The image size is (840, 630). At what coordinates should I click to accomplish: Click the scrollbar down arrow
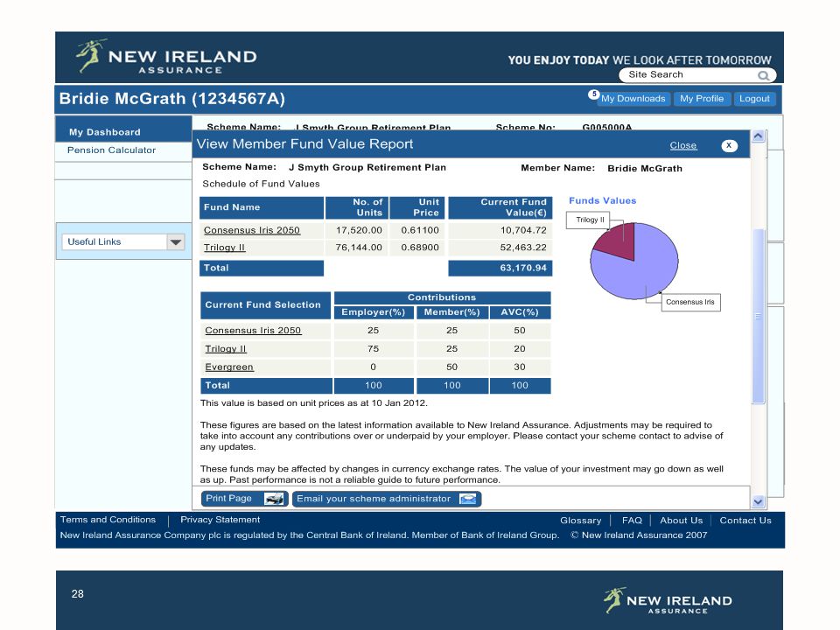(x=758, y=502)
